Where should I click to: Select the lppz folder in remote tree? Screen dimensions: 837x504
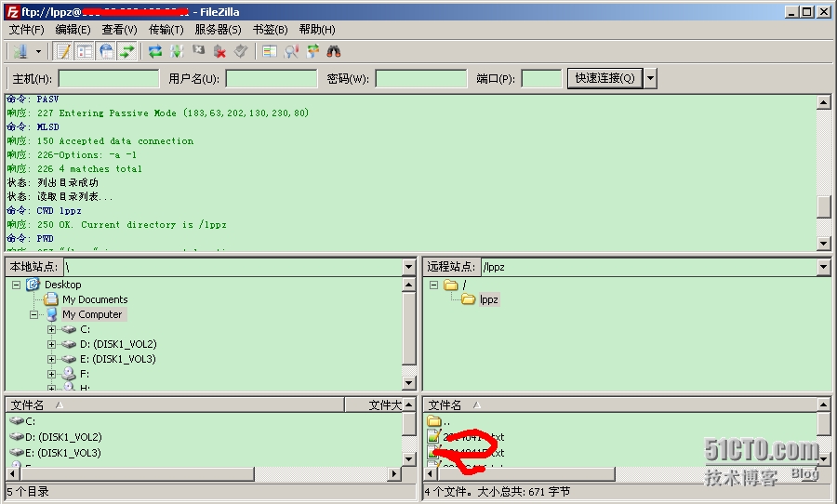(x=488, y=299)
